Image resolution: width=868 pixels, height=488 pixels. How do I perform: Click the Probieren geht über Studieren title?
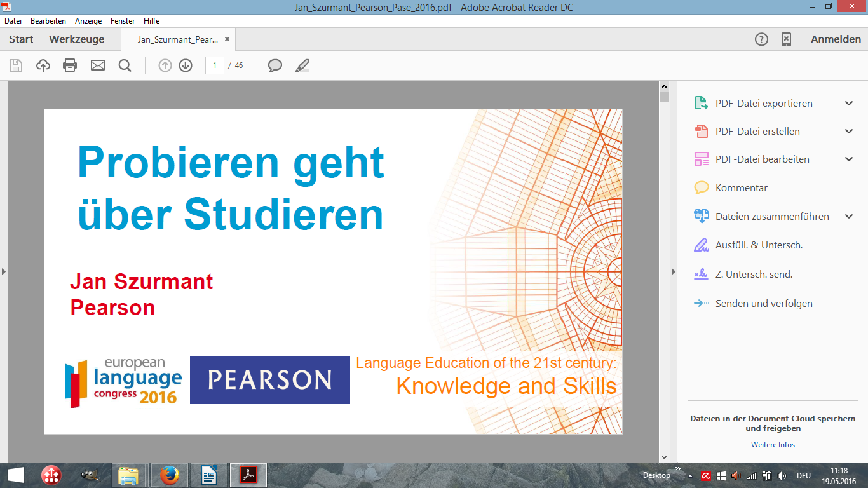coord(231,188)
